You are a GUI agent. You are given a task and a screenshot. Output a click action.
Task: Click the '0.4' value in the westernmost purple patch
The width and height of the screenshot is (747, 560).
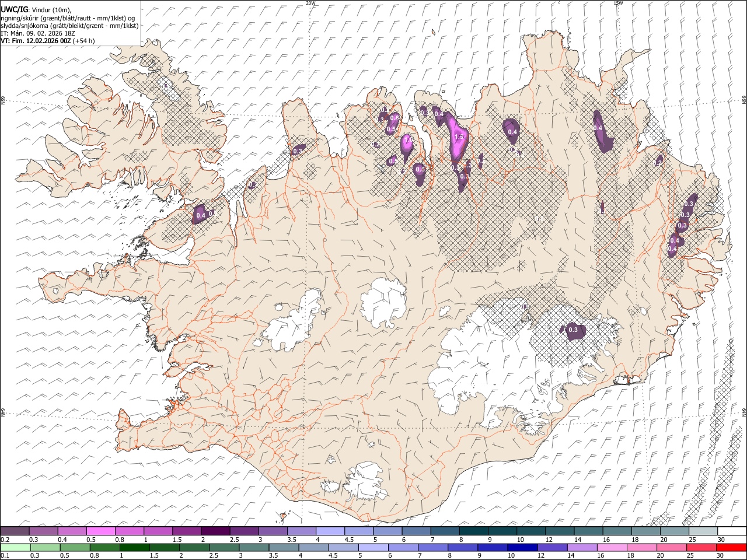pyautogui.click(x=201, y=215)
